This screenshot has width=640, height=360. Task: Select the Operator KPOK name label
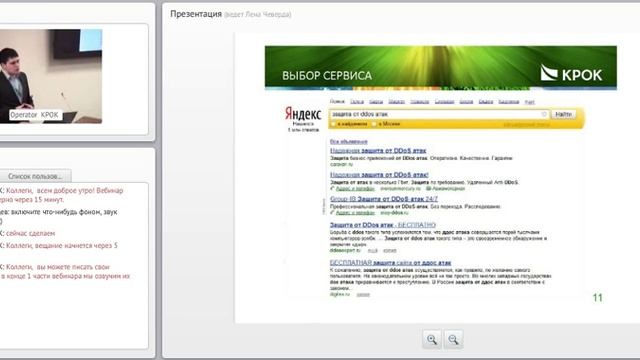tap(35, 115)
